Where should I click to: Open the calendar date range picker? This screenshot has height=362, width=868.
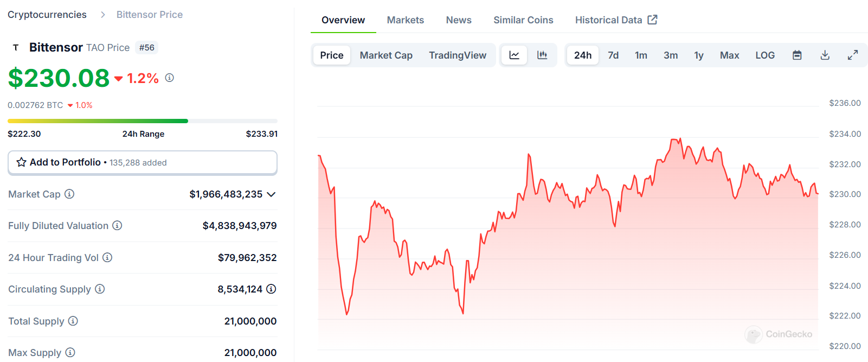[797, 55]
